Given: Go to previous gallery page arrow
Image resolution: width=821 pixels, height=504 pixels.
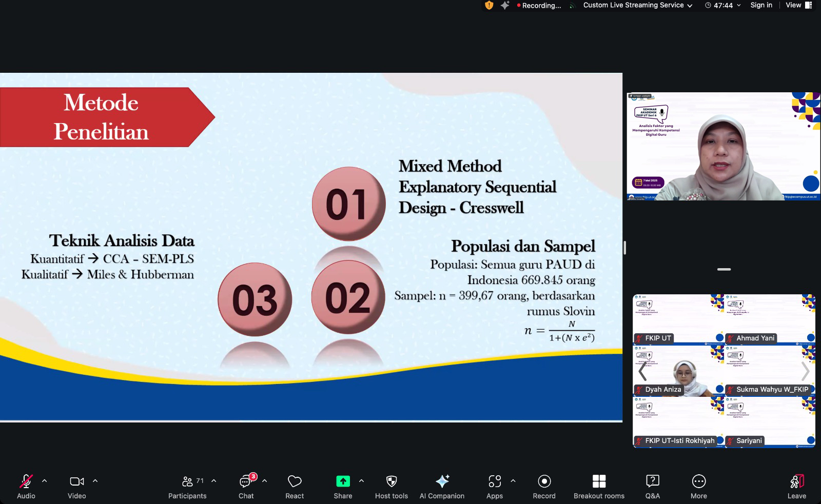Looking at the screenshot, I should 642,371.
